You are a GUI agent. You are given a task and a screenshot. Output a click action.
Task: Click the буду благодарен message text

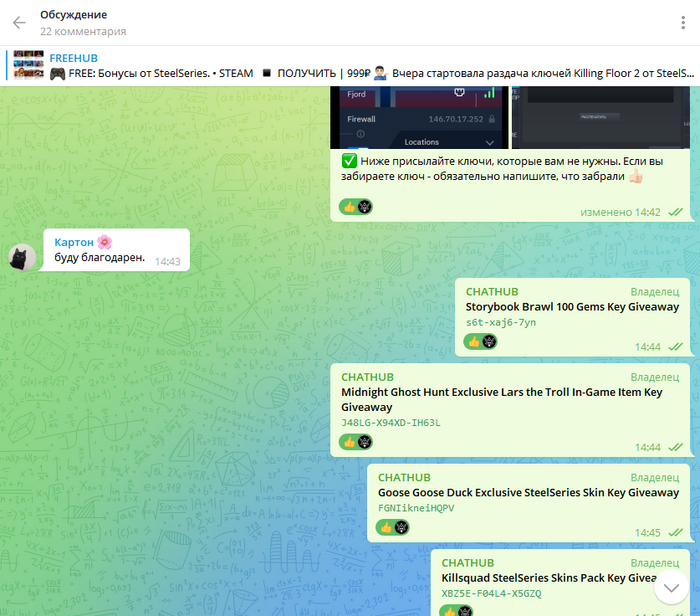(100, 258)
